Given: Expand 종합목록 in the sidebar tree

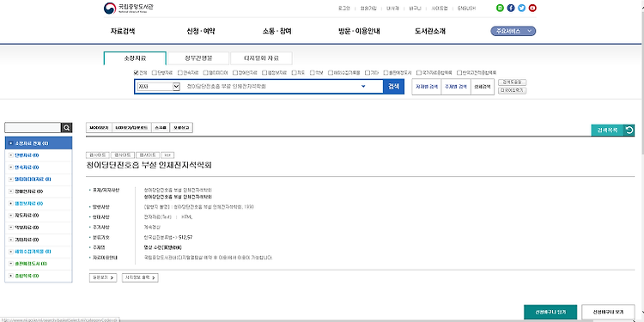Looking at the screenshot, I should point(10,276).
